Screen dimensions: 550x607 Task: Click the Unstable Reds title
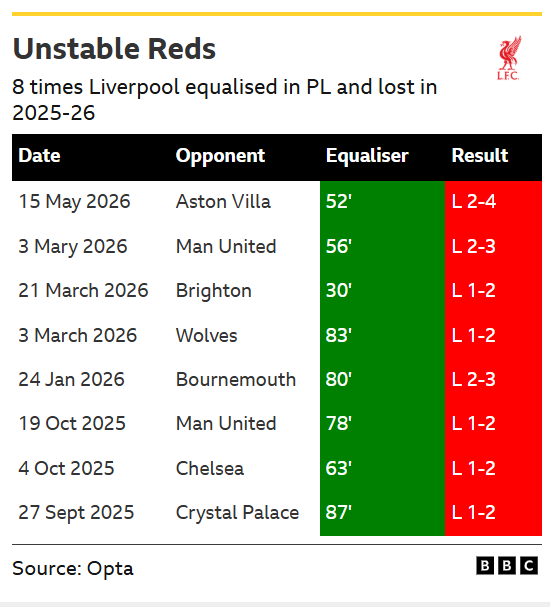(x=114, y=49)
